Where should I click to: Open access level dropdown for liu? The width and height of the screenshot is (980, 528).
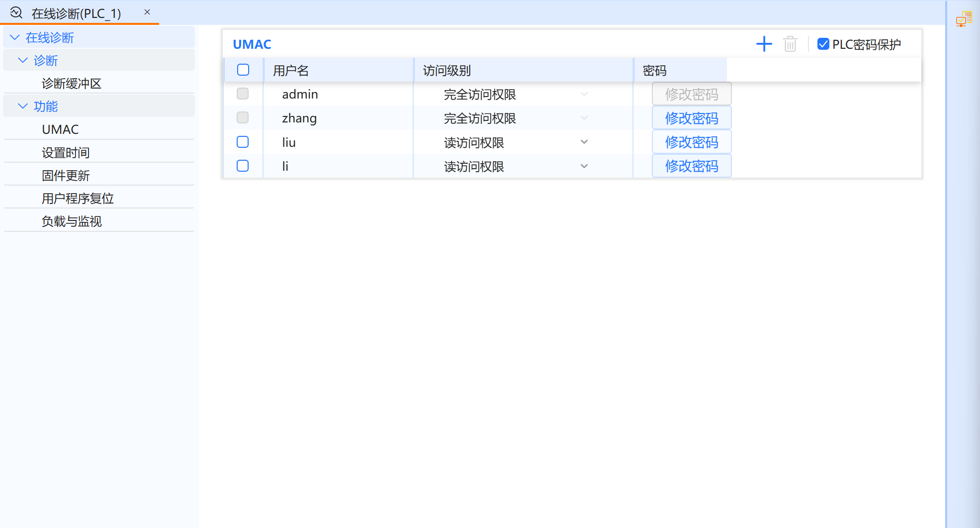tap(584, 142)
